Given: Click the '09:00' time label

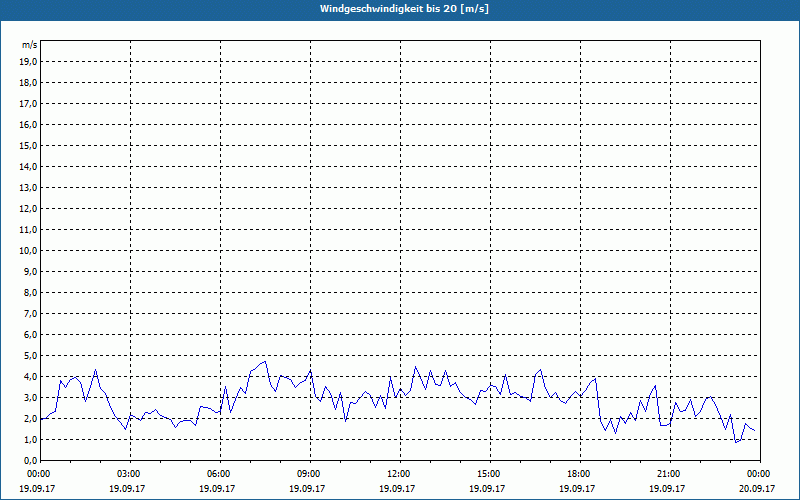Looking at the screenshot, I should (x=310, y=474).
